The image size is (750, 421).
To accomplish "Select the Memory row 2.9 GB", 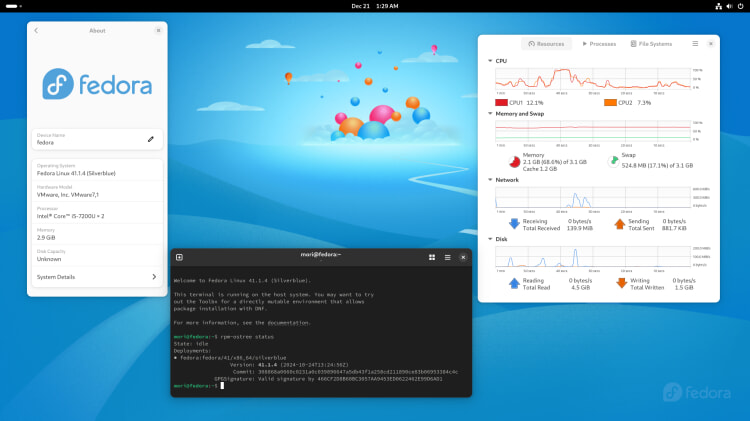I will 97,234.
